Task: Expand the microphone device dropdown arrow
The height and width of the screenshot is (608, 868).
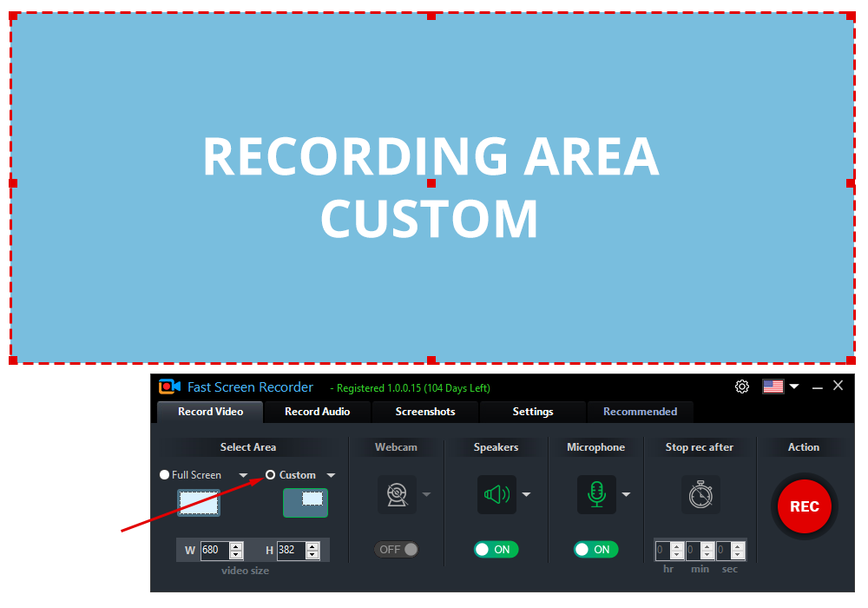Action: (626, 494)
